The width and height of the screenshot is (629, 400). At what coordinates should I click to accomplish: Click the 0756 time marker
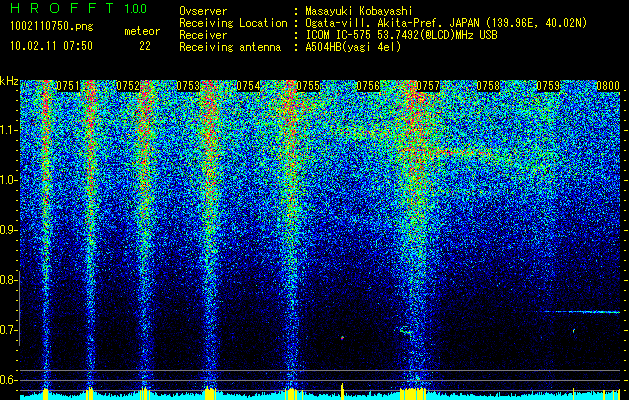point(368,86)
